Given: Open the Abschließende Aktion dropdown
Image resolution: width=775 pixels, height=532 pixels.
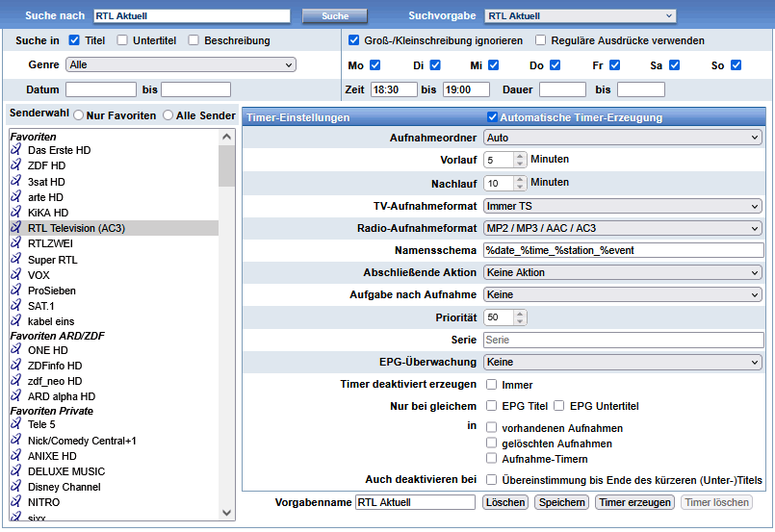Looking at the screenshot, I should 623,272.
